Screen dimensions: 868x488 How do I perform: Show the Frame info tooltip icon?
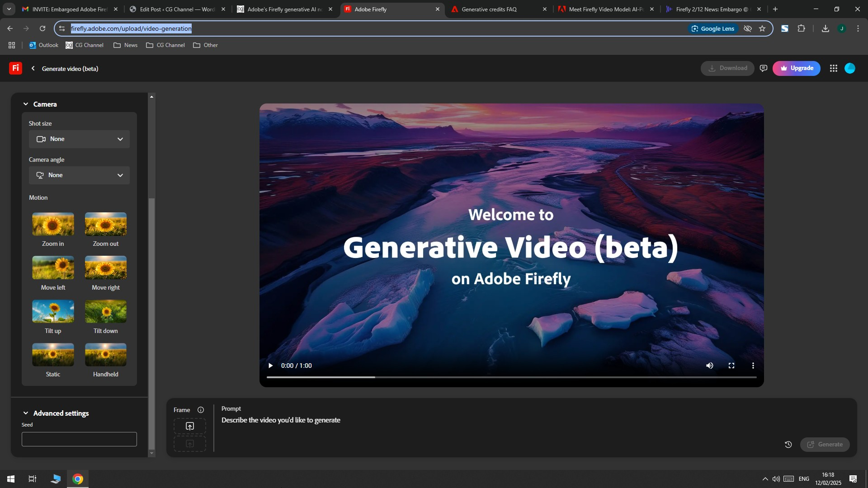click(x=201, y=410)
